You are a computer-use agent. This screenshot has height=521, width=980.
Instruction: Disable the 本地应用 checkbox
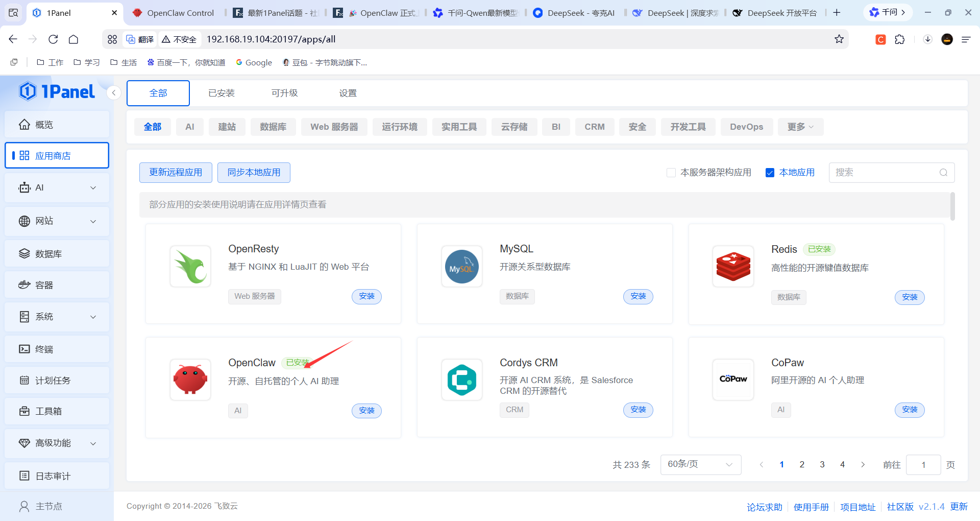click(x=770, y=173)
